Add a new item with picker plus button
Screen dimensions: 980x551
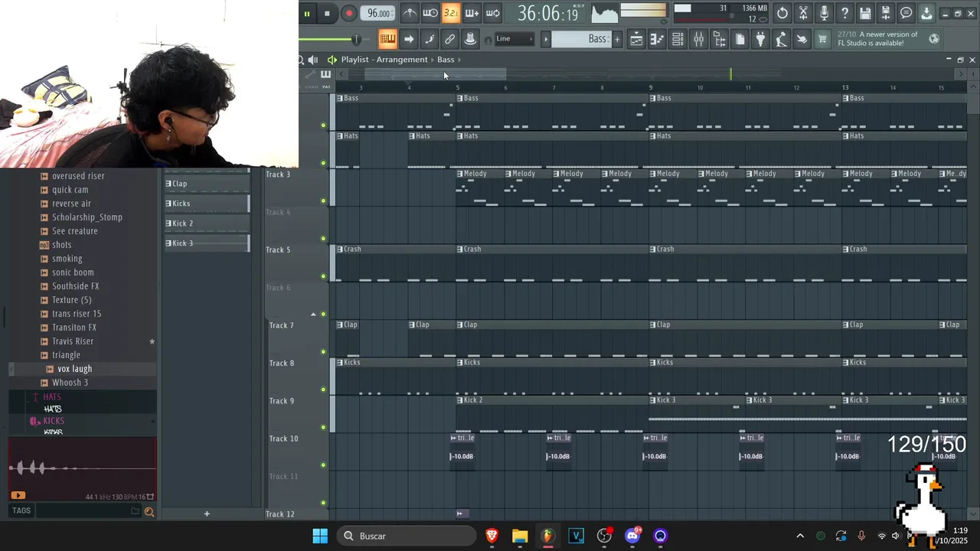point(207,514)
